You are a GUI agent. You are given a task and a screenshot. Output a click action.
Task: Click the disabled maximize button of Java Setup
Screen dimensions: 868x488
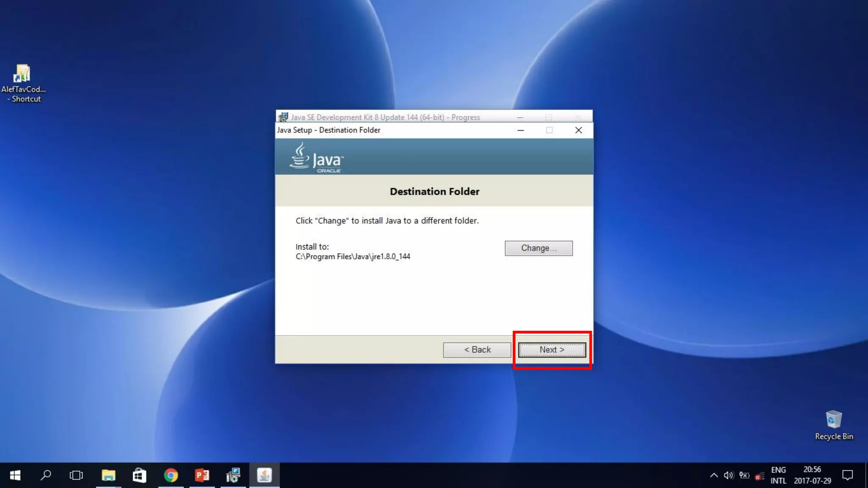[x=549, y=130]
